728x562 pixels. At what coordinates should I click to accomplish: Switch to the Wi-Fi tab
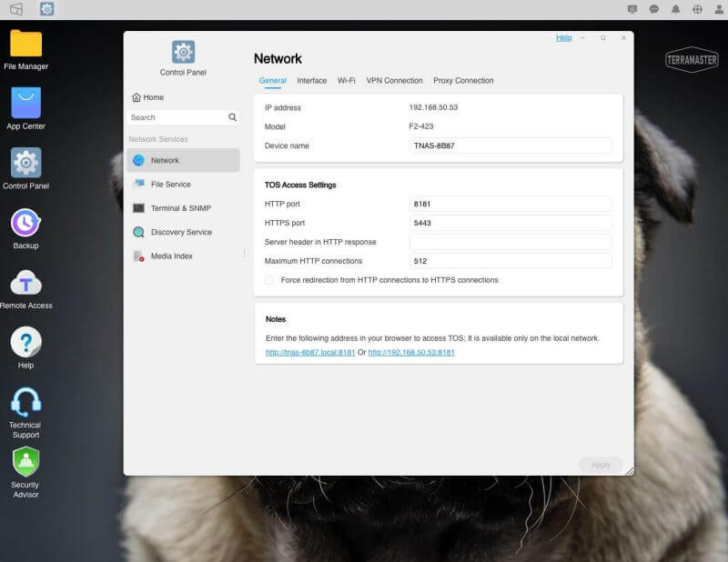[x=347, y=81]
